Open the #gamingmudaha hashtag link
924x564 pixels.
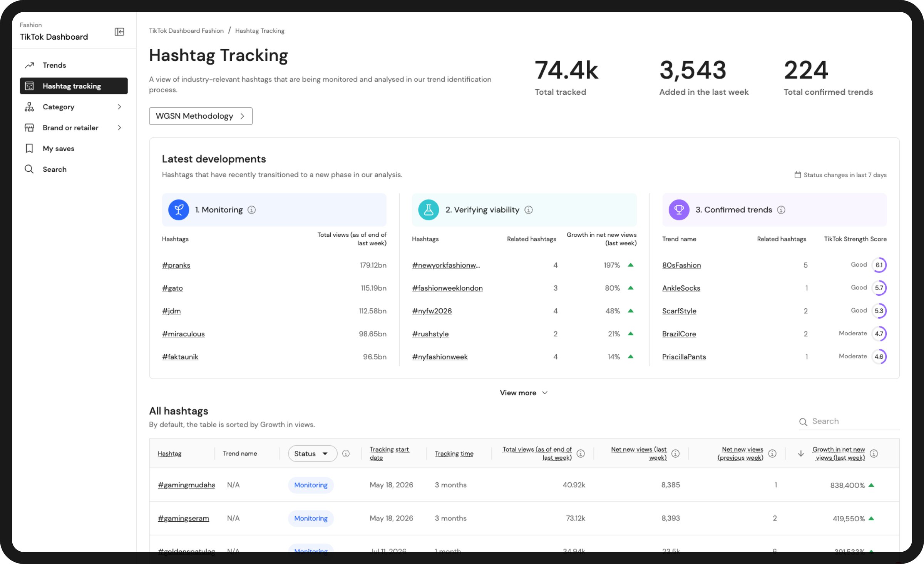[186, 485]
